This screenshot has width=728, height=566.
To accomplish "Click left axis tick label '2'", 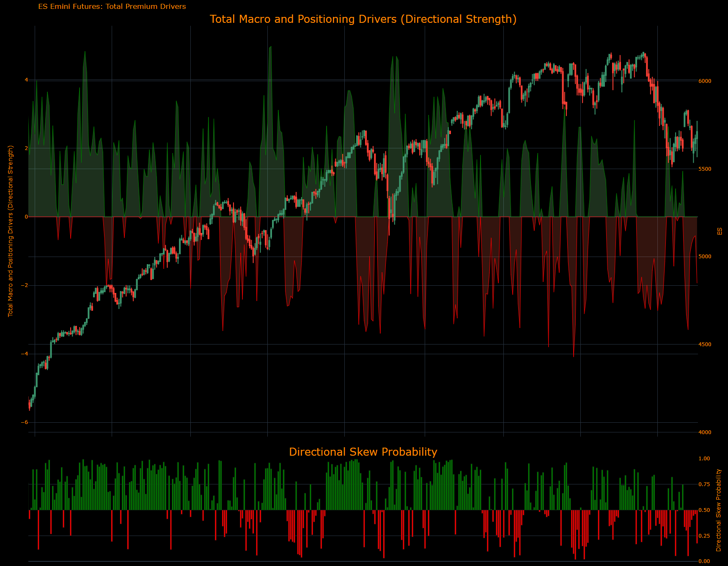I will point(26,148).
